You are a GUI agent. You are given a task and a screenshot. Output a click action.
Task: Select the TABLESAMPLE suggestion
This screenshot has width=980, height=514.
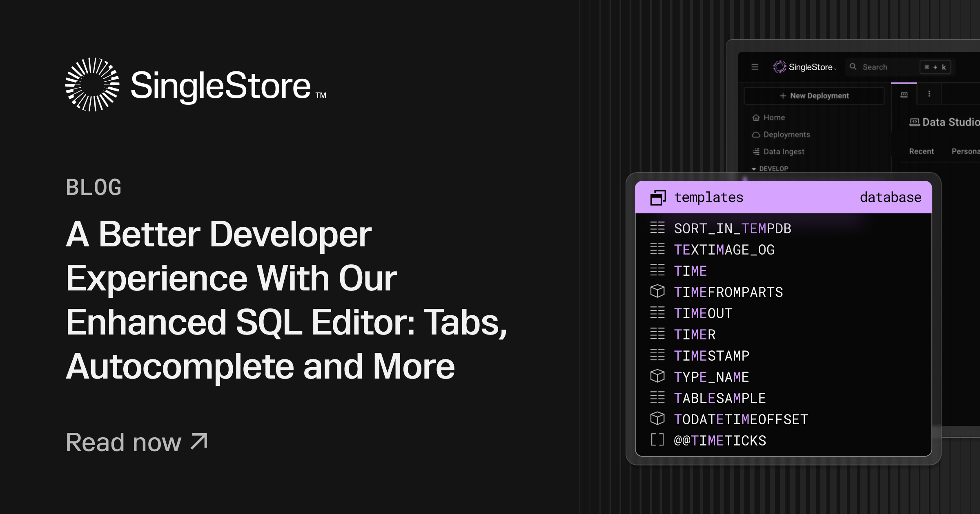784,398
